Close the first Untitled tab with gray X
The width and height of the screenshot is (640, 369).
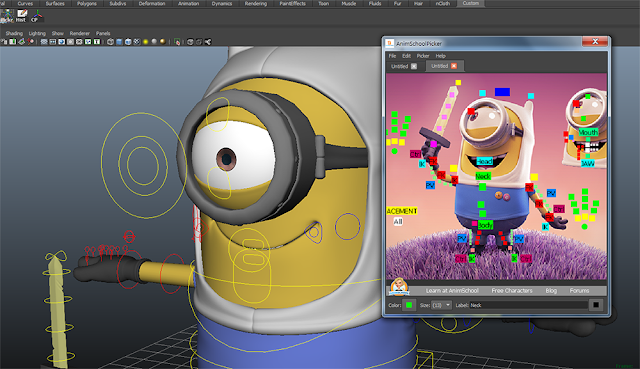(414, 66)
